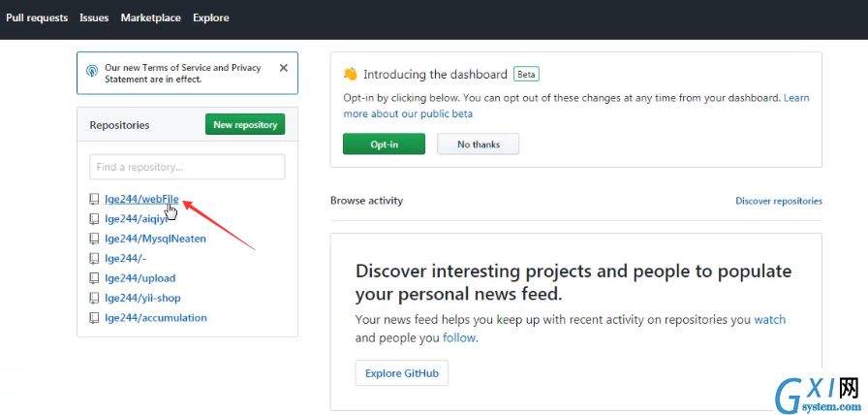Decline with the No thanks button
Viewport: 868px width, 415px height.
click(479, 144)
